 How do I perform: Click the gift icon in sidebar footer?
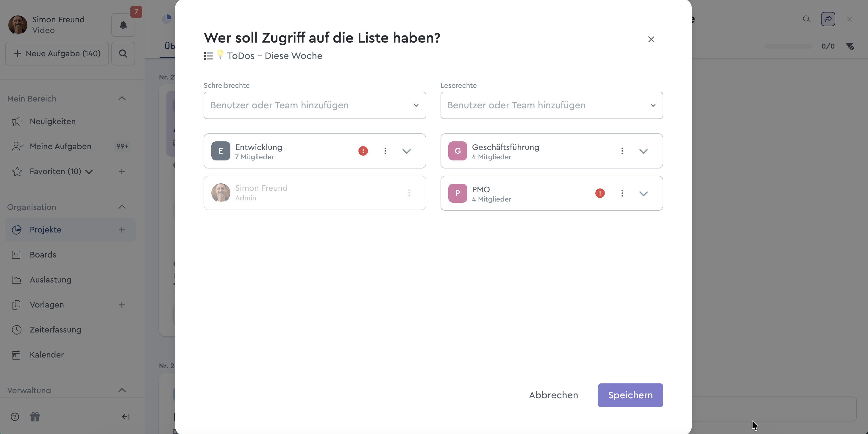point(35,417)
